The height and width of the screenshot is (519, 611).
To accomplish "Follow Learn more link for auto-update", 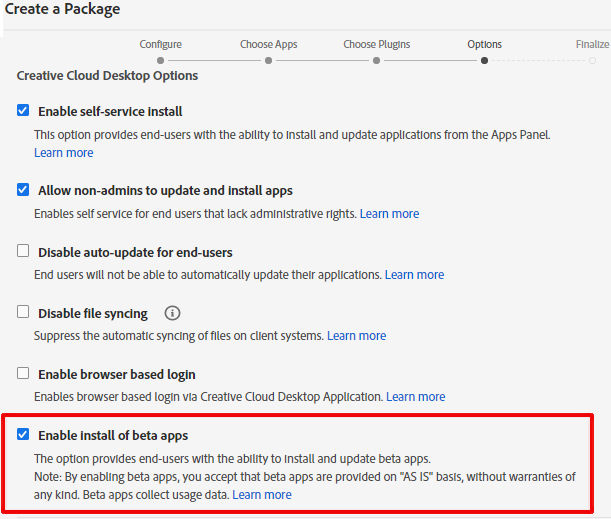I will pos(414,275).
